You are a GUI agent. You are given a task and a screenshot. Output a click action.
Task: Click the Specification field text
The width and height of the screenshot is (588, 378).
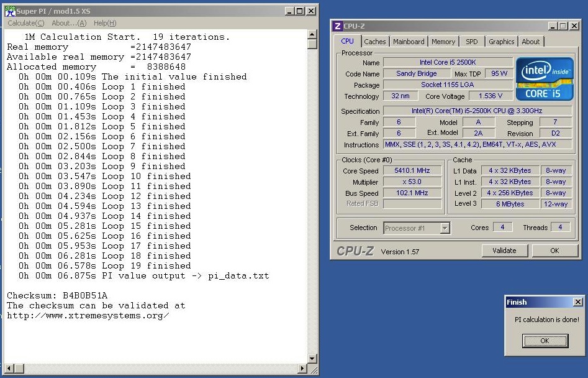pos(477,111)
